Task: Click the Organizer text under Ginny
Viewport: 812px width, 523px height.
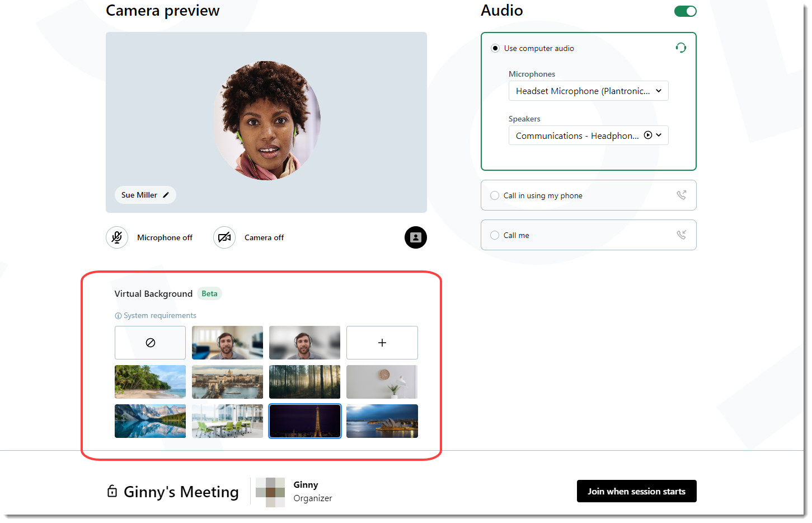Action: [313, 498]
